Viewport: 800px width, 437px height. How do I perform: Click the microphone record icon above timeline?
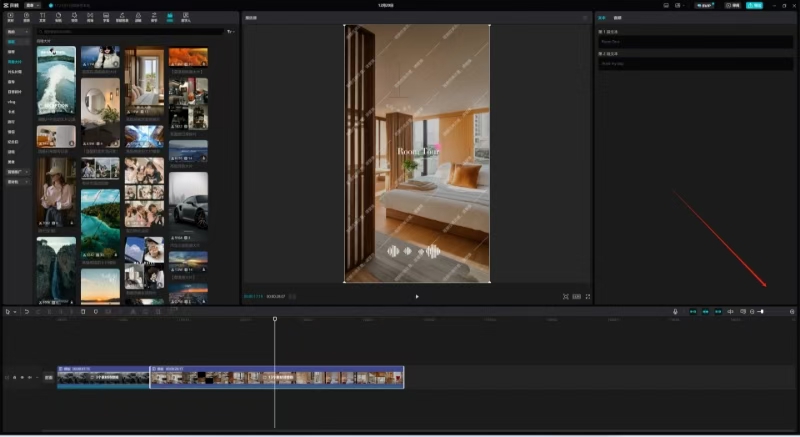click(675, 312)
